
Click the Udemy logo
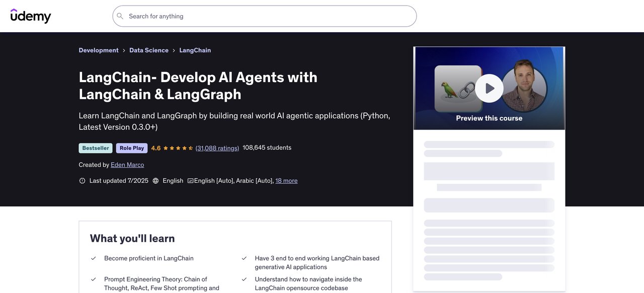[31, 15]
